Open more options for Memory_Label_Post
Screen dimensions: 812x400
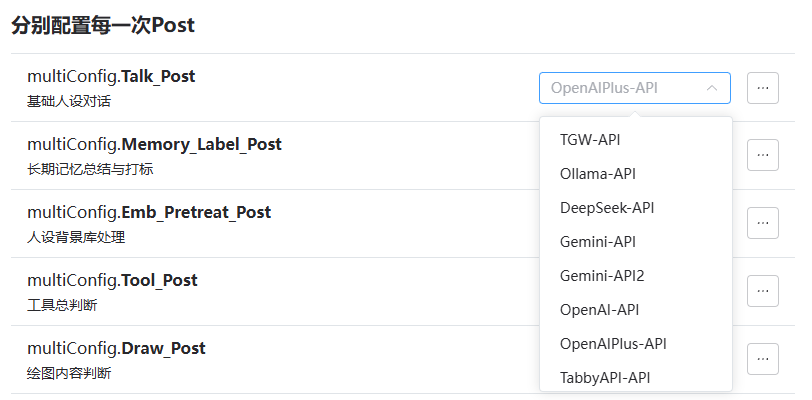[x=763, y=156]
